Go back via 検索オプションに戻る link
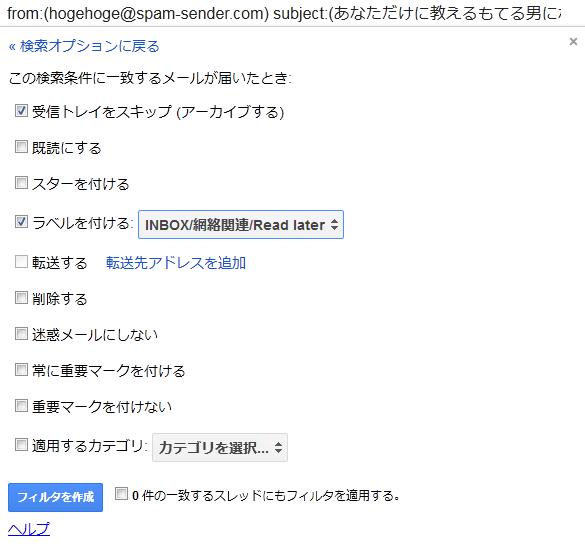This screenshot has height=551, width=585. click(84, 46)
